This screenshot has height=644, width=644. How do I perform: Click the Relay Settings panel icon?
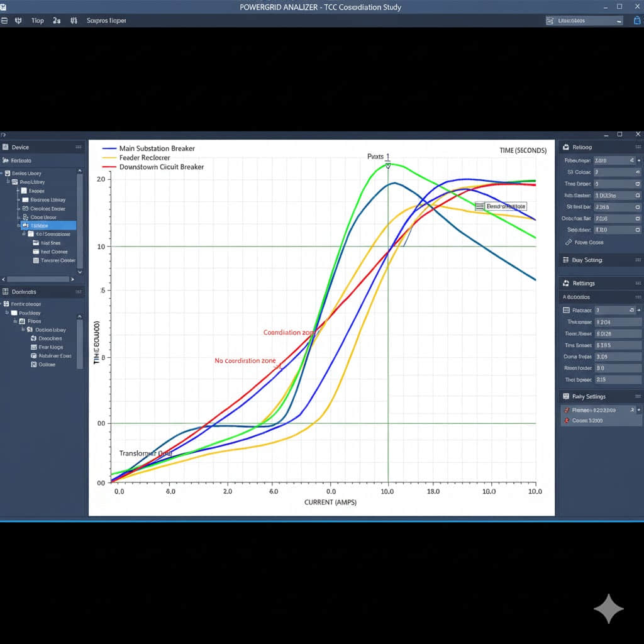click(x=566, y=396)
